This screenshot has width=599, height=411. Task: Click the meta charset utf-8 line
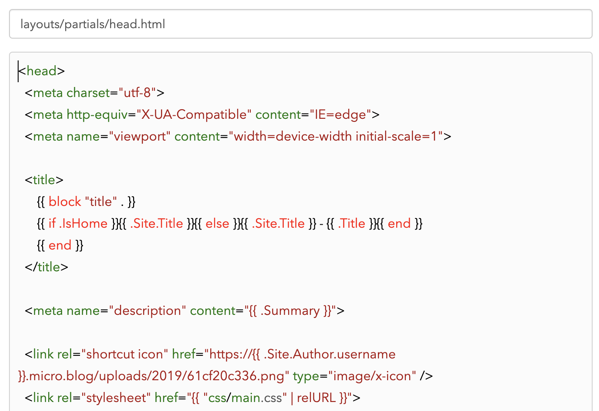coord(94,93)
